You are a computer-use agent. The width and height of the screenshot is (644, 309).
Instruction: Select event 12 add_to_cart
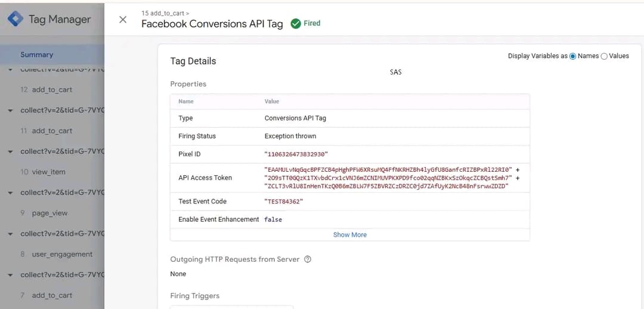(x=51, y=89)
